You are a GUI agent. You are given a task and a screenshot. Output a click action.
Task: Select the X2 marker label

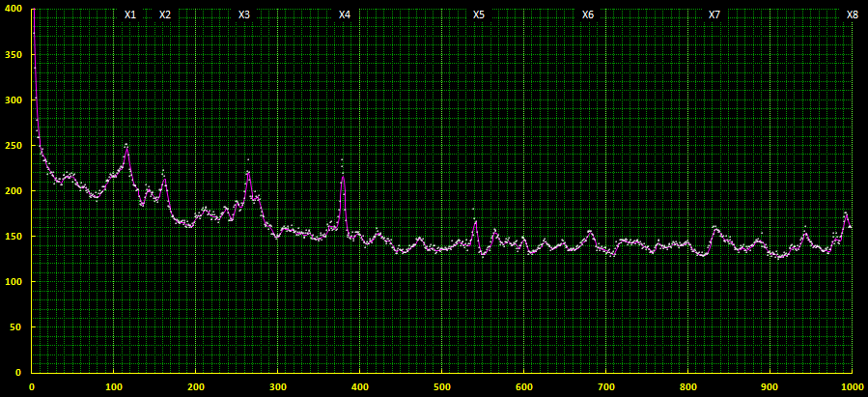click(165, 15)
